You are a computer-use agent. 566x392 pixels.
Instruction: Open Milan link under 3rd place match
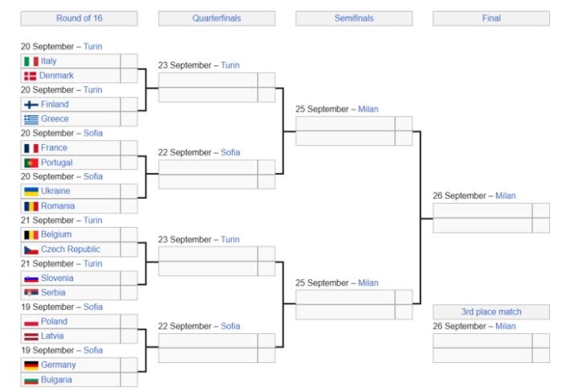506,326
